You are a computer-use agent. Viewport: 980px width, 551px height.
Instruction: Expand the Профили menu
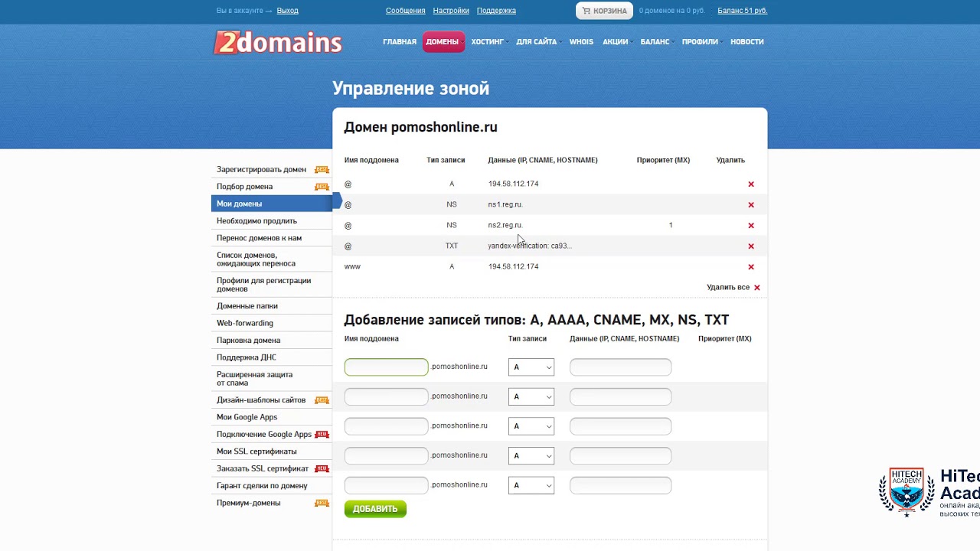[701, 42]
